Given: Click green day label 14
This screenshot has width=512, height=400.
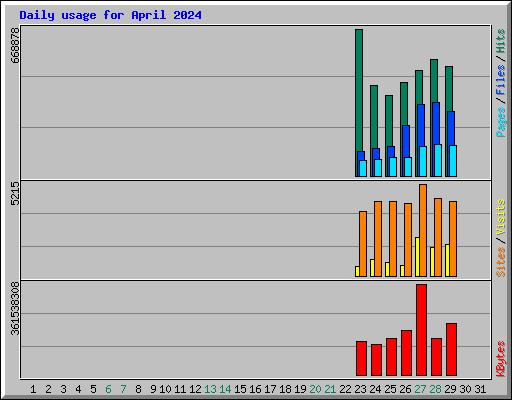Looking at the screenshot, I should pos(225,389).
